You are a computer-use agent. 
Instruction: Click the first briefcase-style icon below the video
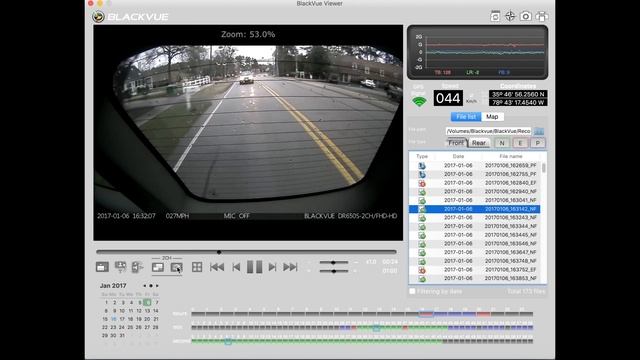102,267
